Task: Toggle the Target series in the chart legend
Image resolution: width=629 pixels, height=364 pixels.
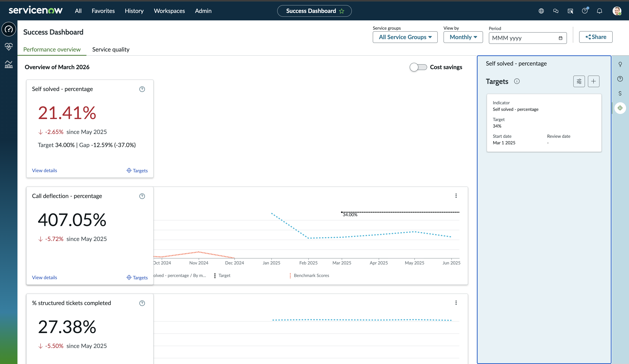Action: [x=222, y=275]
